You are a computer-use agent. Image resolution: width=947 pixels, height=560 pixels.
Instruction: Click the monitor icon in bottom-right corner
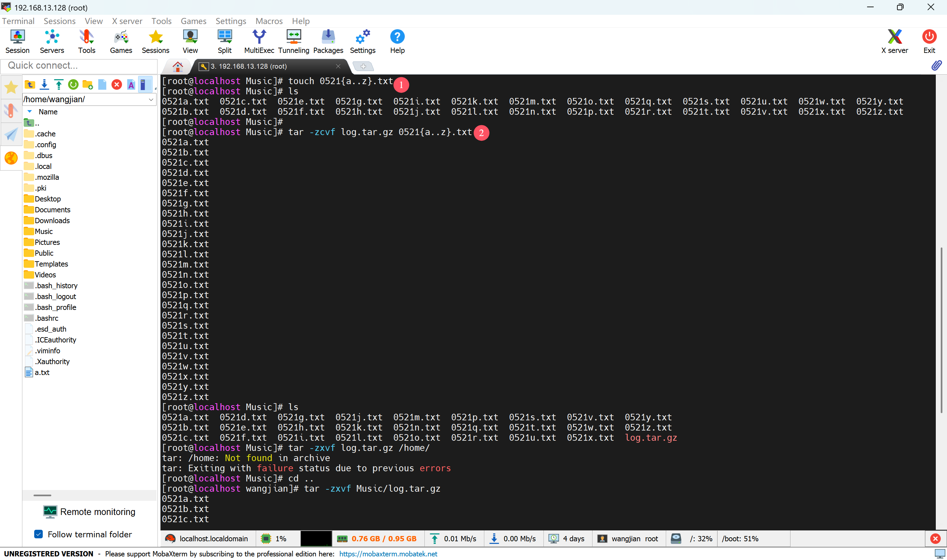940,553
